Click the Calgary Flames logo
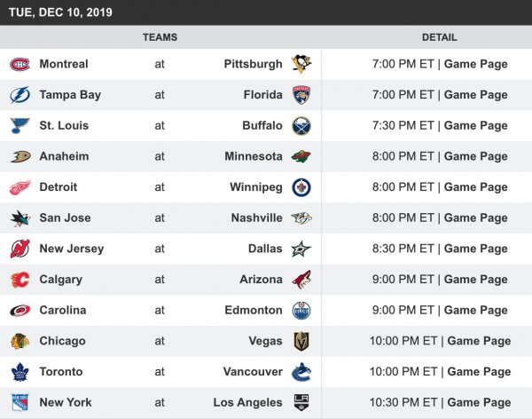The height and width of the screenshot is (419, 532). [x=20, y=280]
